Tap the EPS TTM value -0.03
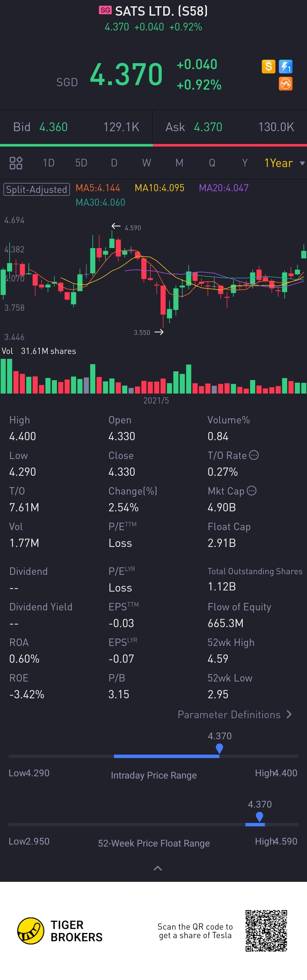Image resolution: width=307 pixels, height=980 pixels. [x=121, y=623]
